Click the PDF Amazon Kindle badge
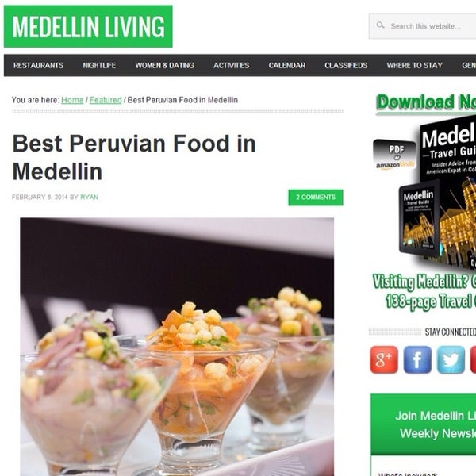476x476 pixels. 394,155
